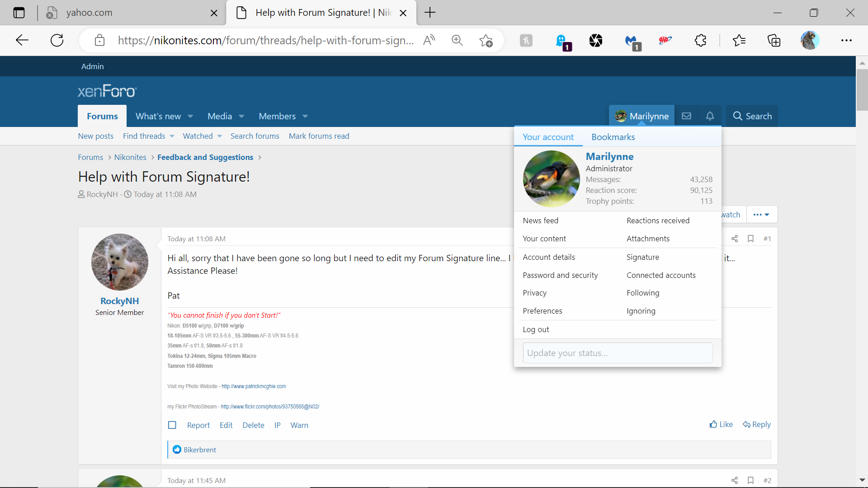Viewport: 868px width, 488px height.
Task: Open the browser Extensions puzzle icon
Action: coord(700,40)
